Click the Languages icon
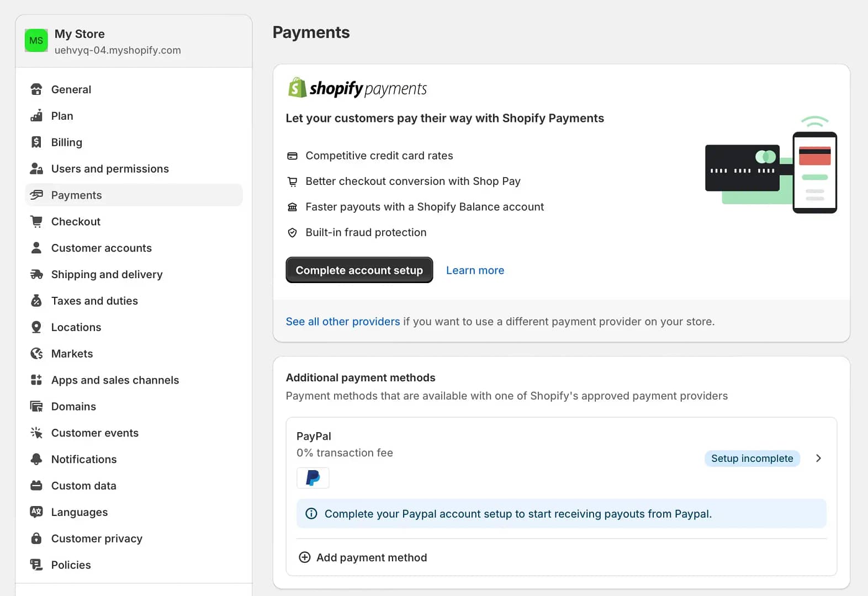Viewport: 868px width, 596px height. (x=36, y=512)
